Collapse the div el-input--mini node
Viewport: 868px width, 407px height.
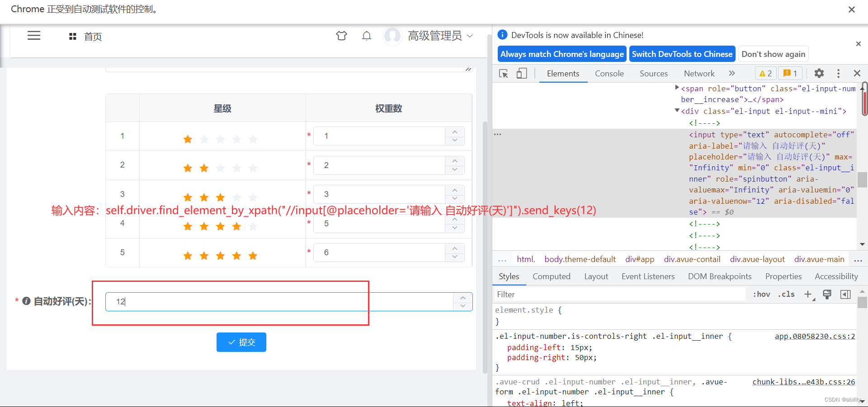coord(677,110)
